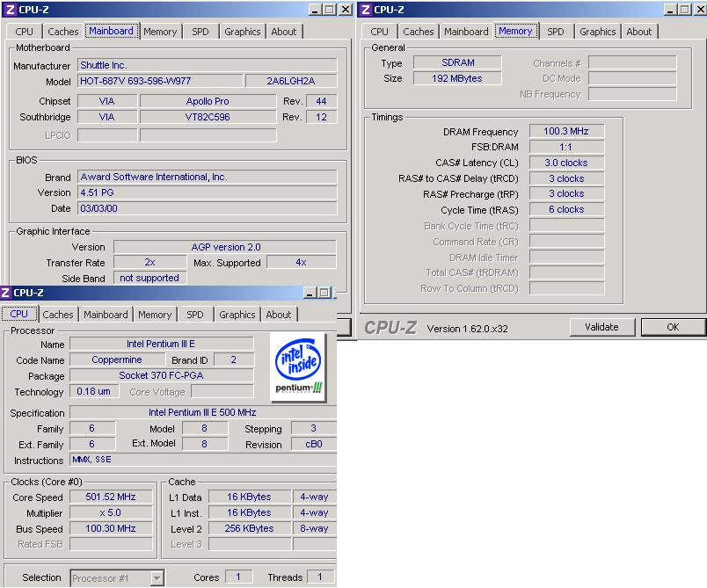Go to the Mainboard tab in the bottom CPU window

coord(106,315)
